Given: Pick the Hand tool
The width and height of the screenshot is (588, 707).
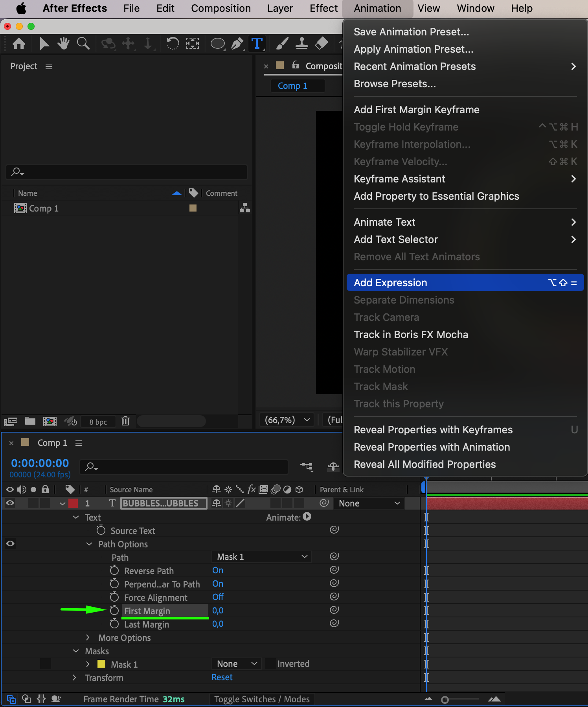Looking at the screenshot, I should pyautogui.click(x=63, y=43).
